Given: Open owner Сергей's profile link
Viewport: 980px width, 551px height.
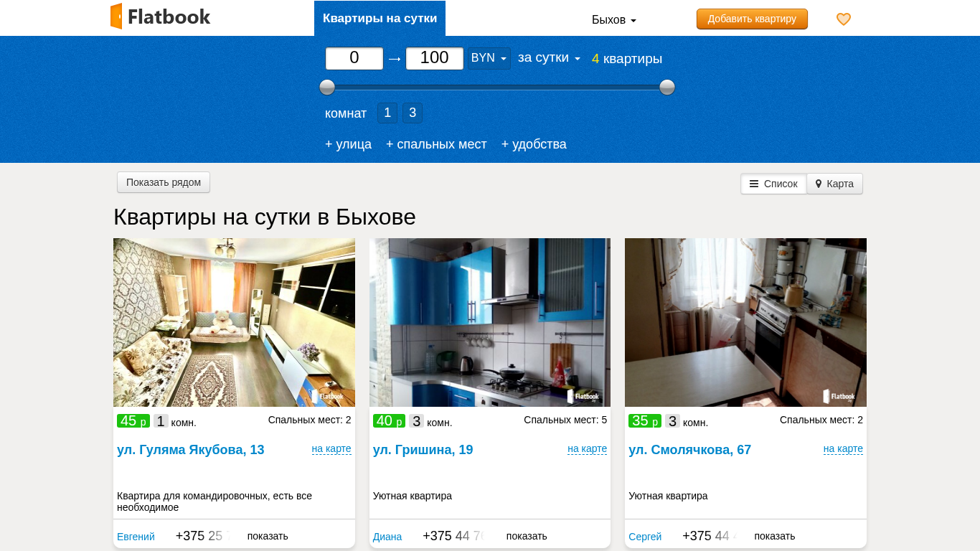Looking at the screenshot, I should click(x=645, y=537).
